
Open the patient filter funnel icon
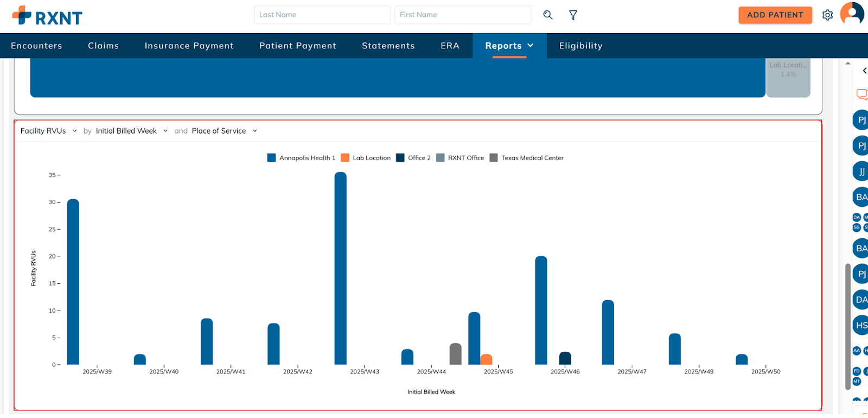[x=573, y=15]
